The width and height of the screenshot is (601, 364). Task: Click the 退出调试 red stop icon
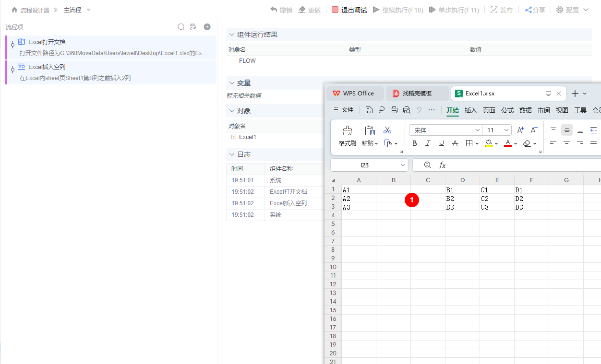[335, 10]
